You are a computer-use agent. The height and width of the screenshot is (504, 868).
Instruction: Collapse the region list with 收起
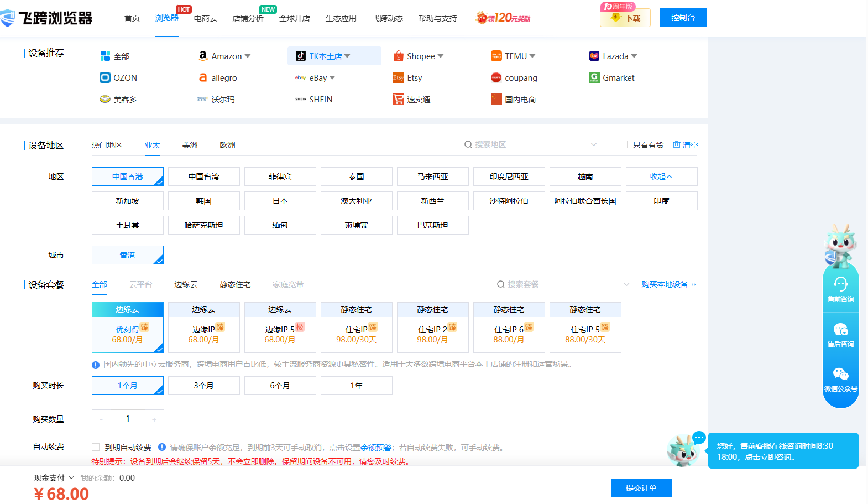tap(661, 176)
